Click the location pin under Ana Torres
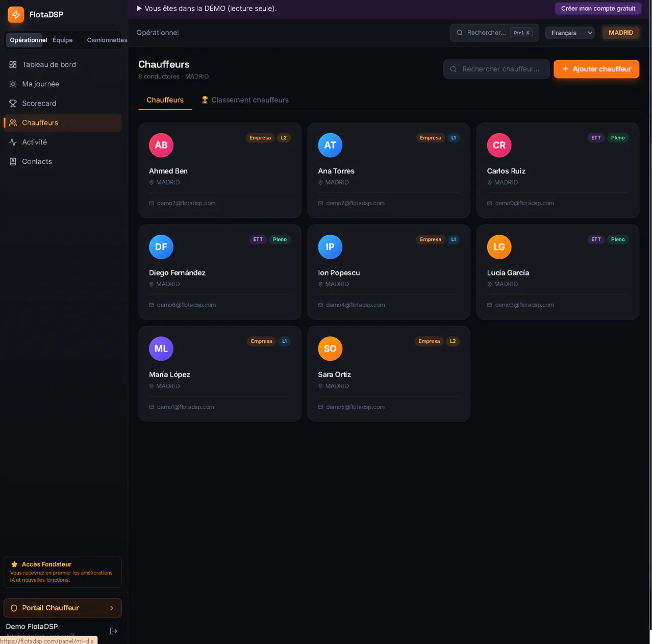Viewport: 652px width, 644px height. click(320, 183)
